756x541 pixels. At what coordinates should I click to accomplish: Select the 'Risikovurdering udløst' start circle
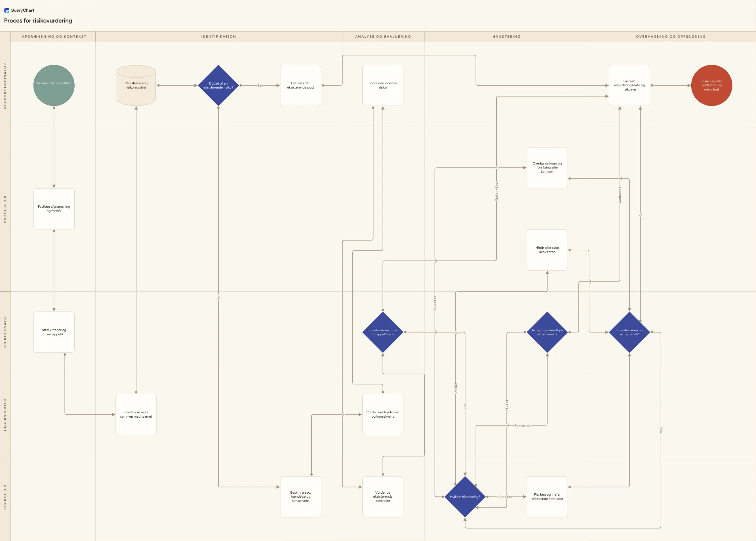[54, 85]
